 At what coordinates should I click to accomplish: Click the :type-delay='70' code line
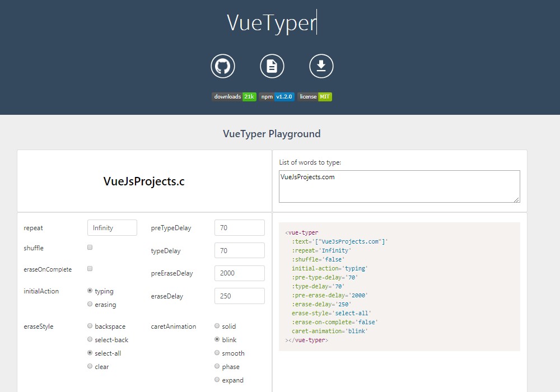coord(318,286)
